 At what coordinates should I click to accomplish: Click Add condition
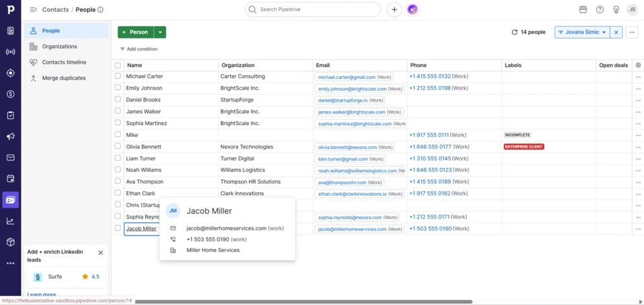[x=138, y=49]
